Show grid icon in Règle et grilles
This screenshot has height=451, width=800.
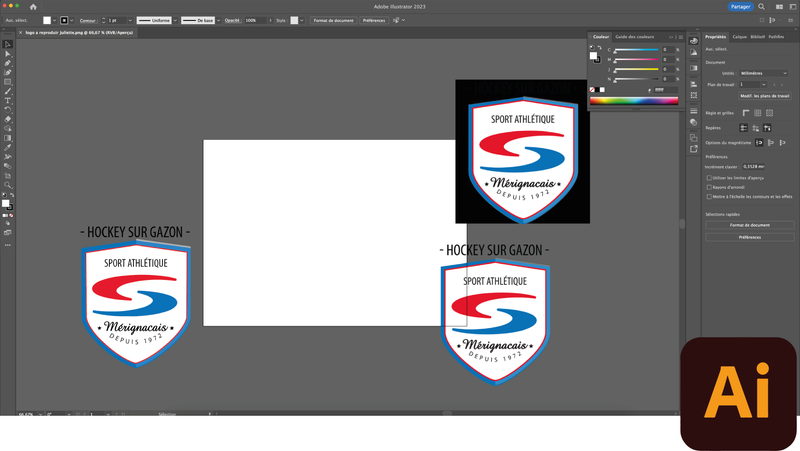click(758, 113)
